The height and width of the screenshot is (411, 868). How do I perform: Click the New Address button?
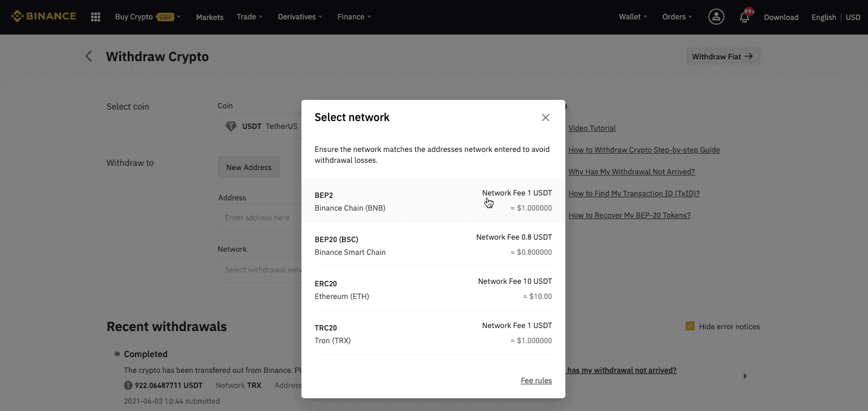pyautogui.click(x=249, y=167)
